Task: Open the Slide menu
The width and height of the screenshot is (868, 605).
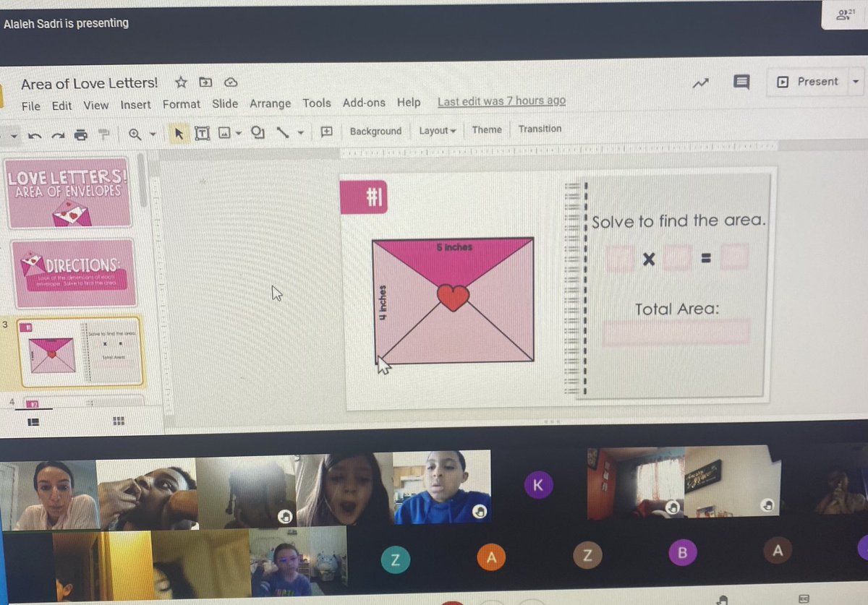Action: click(x=225, y=103)
